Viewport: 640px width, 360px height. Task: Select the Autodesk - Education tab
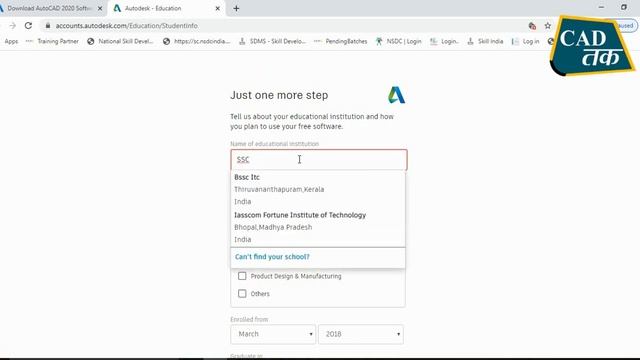(167, 8)
